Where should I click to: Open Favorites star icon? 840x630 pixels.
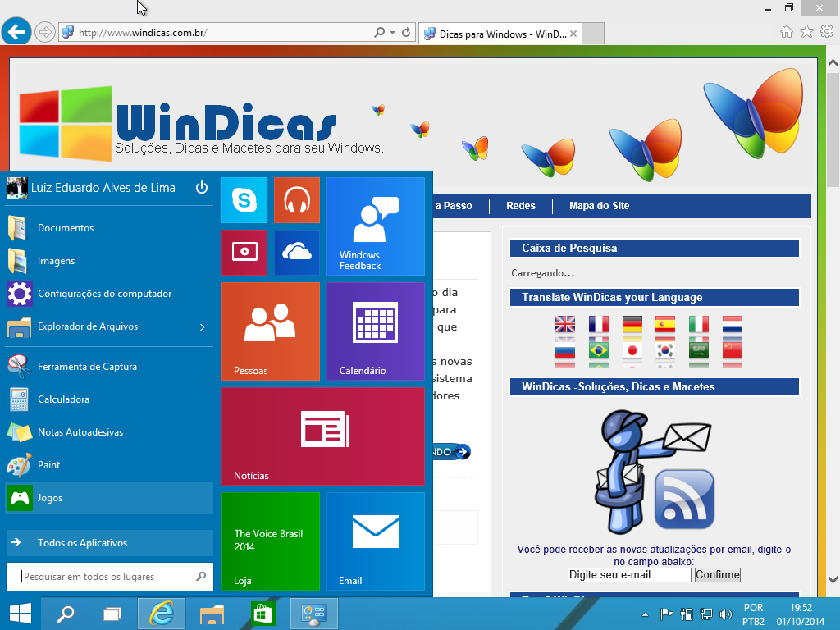pyautogui.click(x=807, y=32)
